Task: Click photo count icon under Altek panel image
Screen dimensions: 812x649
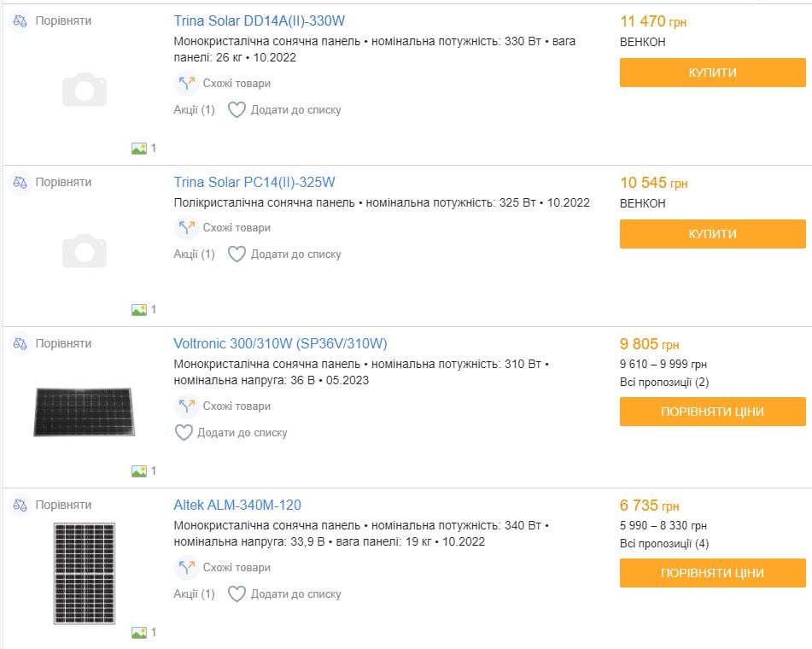Action: click(139, 633)
